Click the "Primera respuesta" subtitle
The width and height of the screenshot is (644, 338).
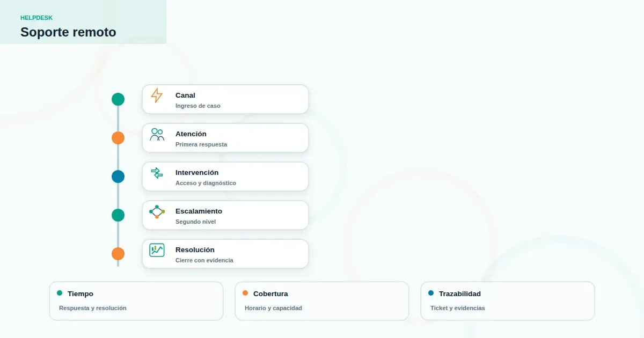[201, 144]
